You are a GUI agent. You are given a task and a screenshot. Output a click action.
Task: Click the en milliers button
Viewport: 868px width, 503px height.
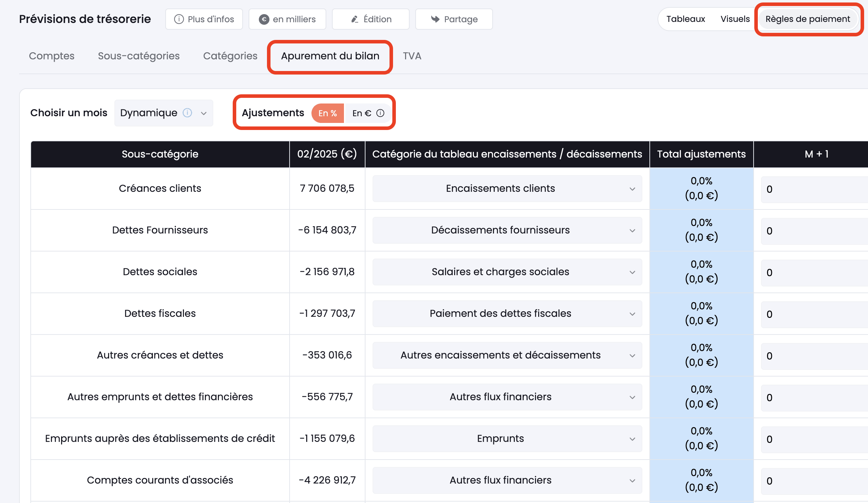coord(287,19)
